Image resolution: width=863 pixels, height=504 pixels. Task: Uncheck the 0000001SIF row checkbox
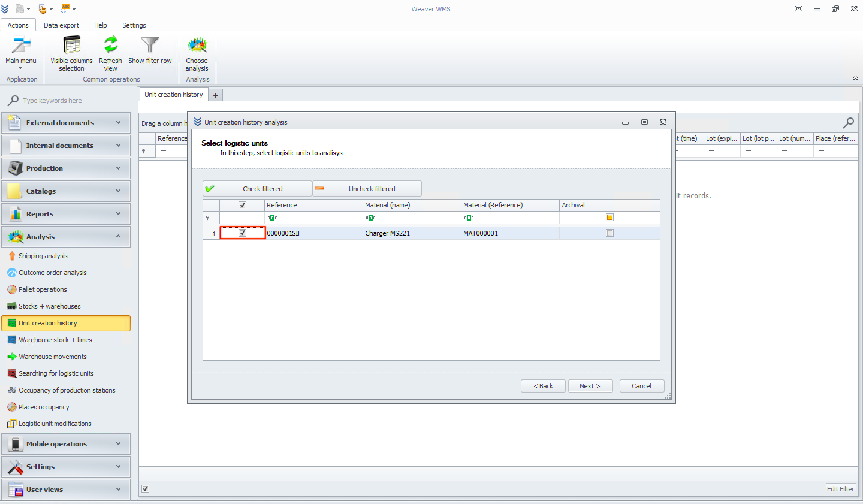click(x=243, y=233)
